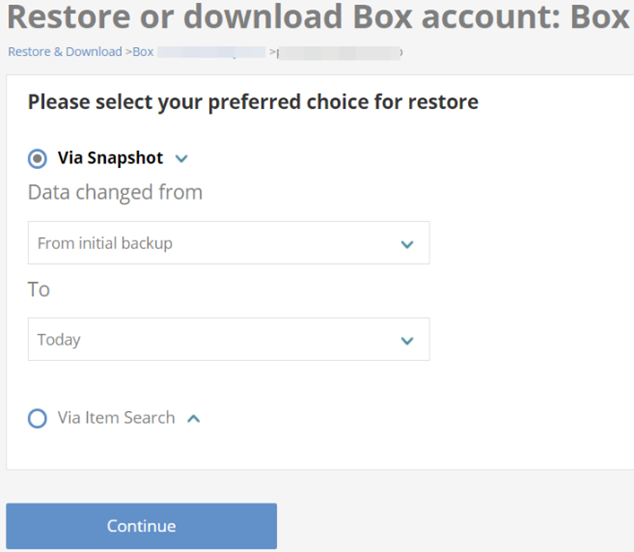
Task: Click the blurred account name after Box
Action: click(210, 51)
